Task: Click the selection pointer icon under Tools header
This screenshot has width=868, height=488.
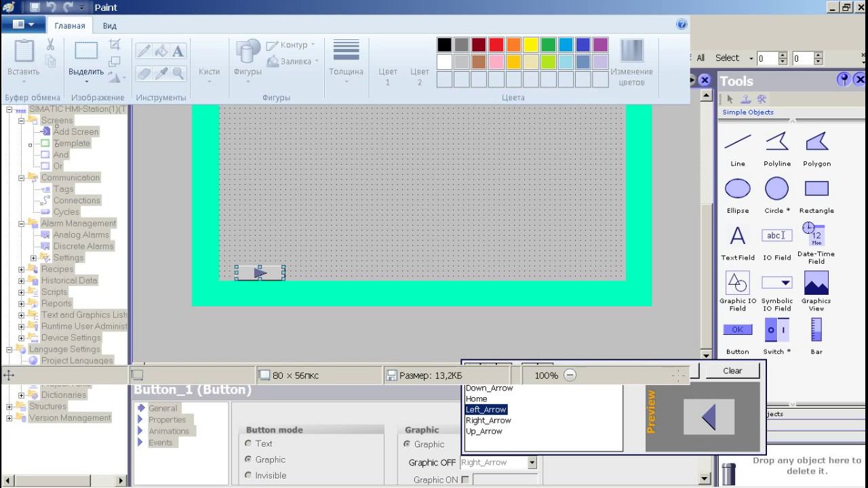Action: [730, 99]
